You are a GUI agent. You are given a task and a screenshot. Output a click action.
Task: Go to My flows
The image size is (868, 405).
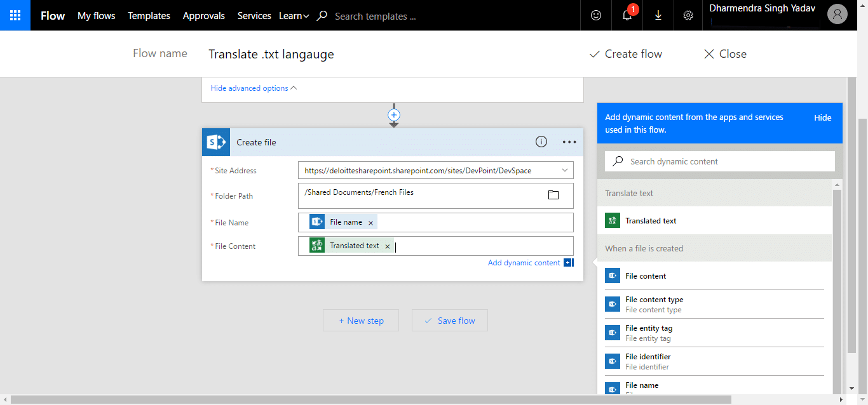[97, 16]
